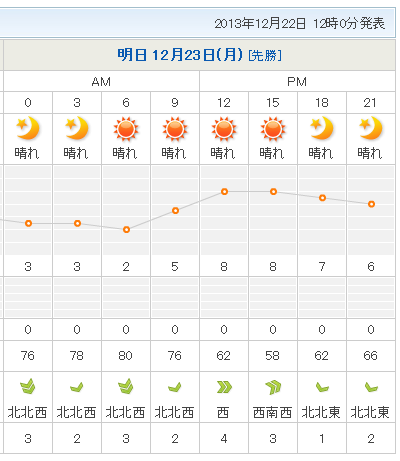400x461 pixels.
Task: Click the sun icon at hour 12
Action: point(224,129)
